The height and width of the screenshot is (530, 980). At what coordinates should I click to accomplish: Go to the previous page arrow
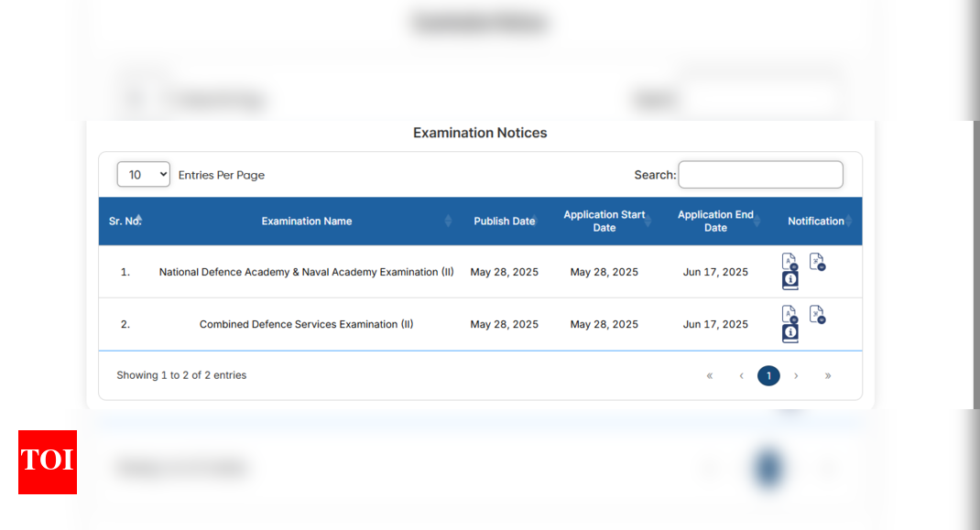point(741,375)
